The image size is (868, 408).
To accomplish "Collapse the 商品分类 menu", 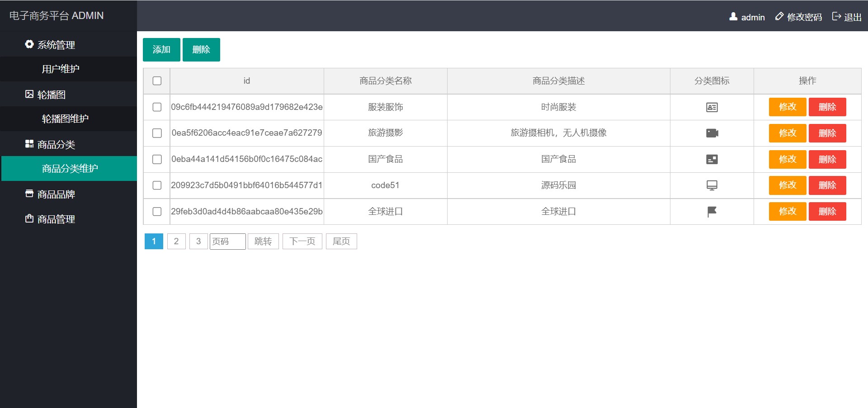I will [x=68, y=144].
